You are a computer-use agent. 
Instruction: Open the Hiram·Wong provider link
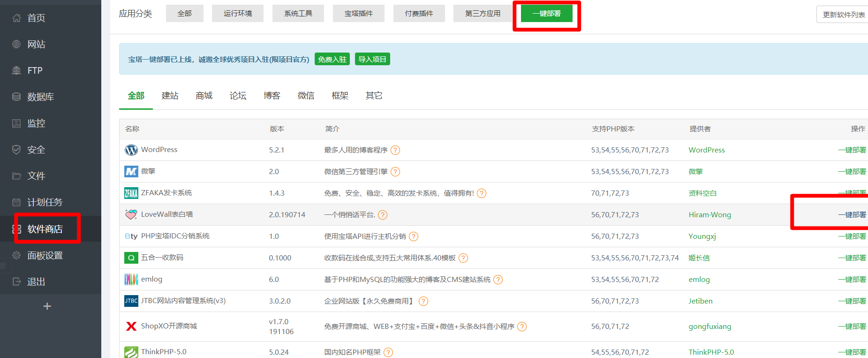point(710,215)
